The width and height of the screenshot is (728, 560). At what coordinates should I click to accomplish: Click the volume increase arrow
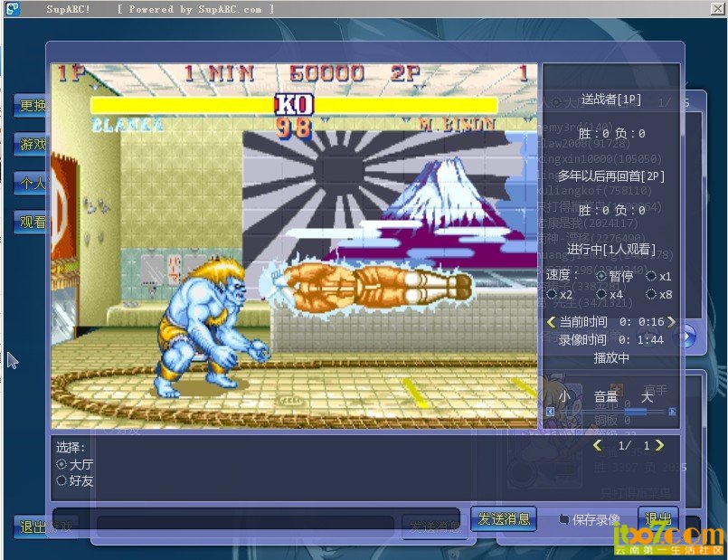(672, 412)
